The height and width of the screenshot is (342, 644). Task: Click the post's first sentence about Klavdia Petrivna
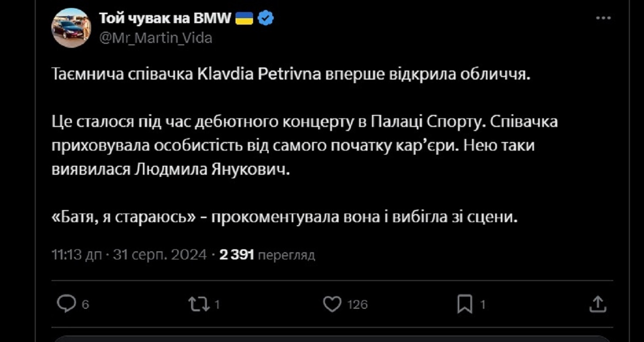[x=291, y=75]
